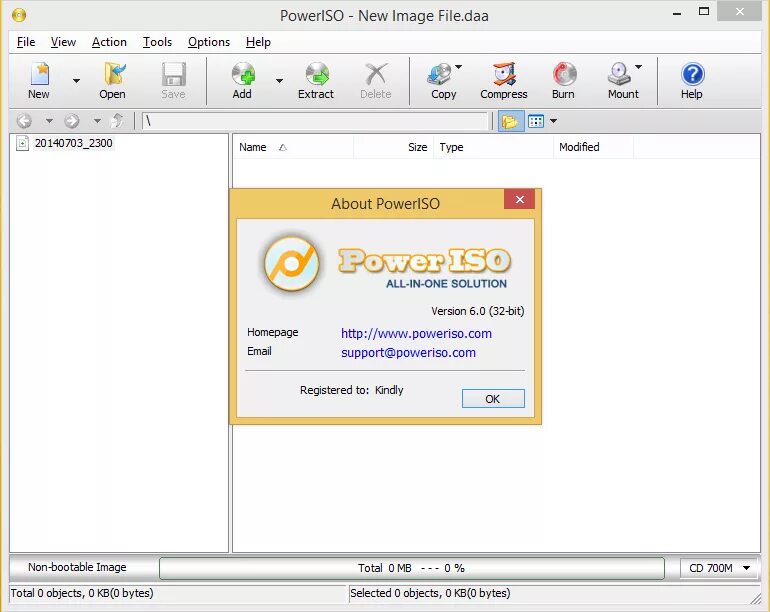Open the Mount button dropdown arrow
Viewport: 770px width, 612px height.
(x=638, y=67)
